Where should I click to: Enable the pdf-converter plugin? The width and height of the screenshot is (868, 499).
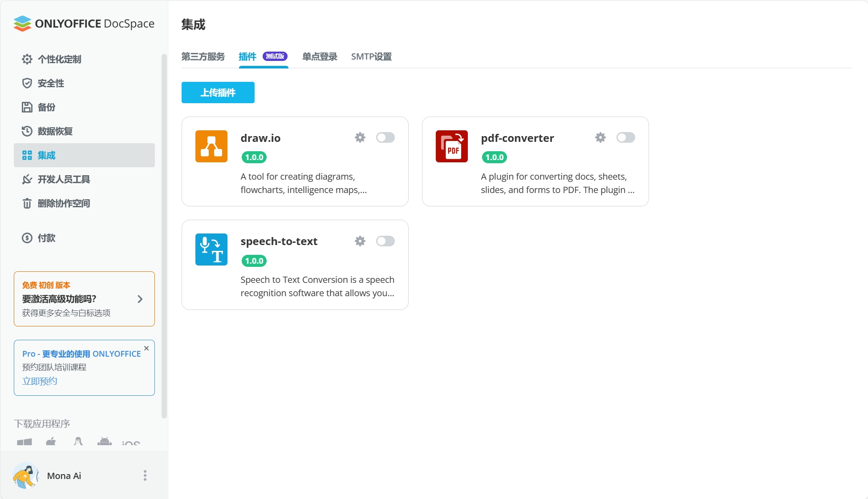[626, 137]
